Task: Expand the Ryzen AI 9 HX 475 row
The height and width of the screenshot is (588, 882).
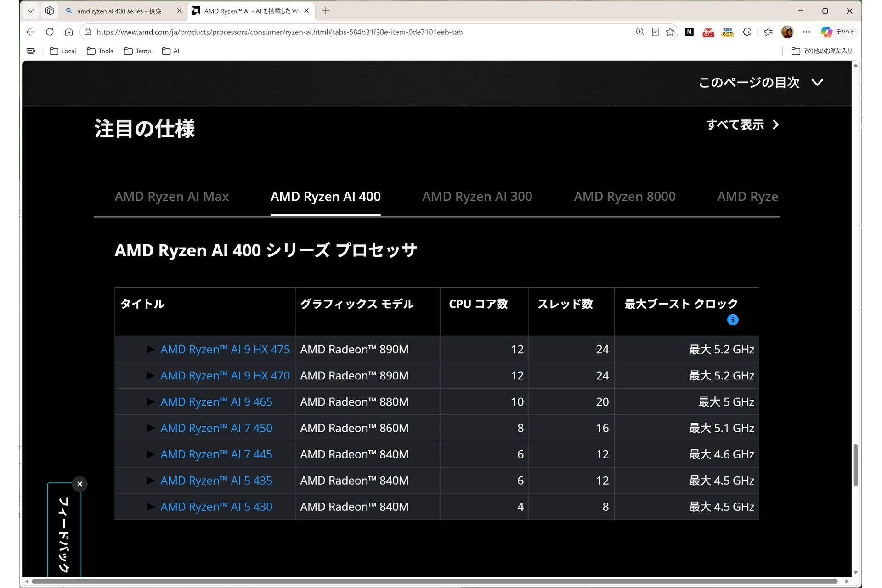Action: pos(150,350)
